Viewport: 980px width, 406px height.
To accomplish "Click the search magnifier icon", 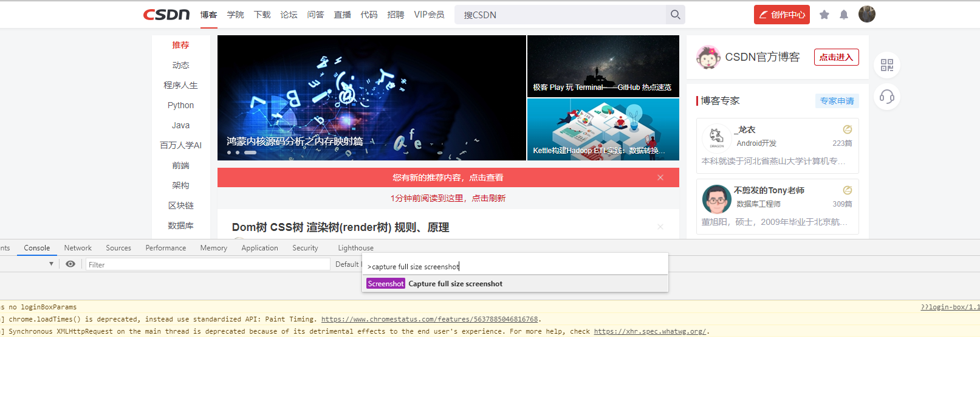I will coord(676,15).
